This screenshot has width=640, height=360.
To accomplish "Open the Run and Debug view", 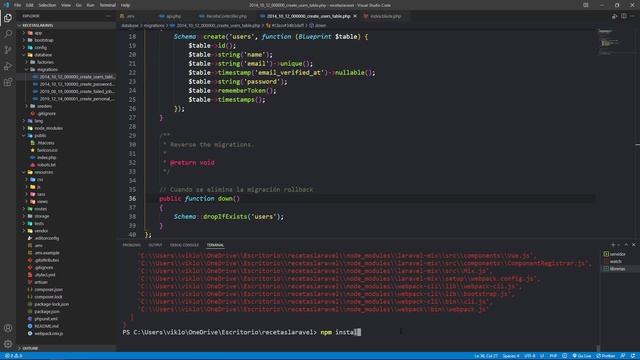I will pyautogui.click(x=8, y=66).
